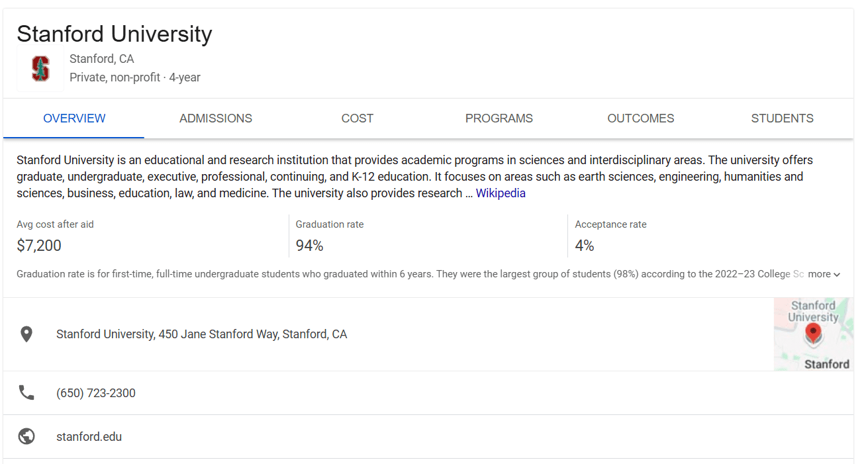Click the Stanford University logo icon
868x464 pixels.
click(x=40, y=69)
